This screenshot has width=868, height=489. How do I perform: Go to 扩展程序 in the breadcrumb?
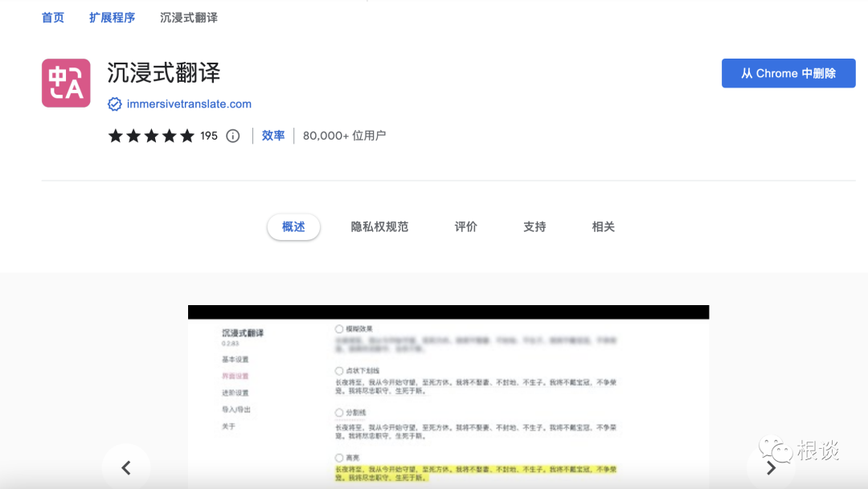click(112, 17)
